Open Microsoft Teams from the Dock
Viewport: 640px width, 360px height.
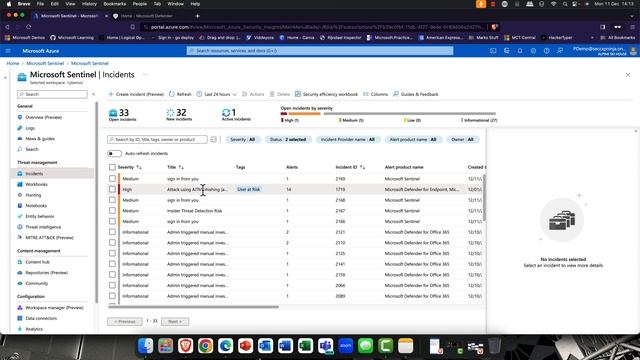pyautogui.click(x=325, y=346)
